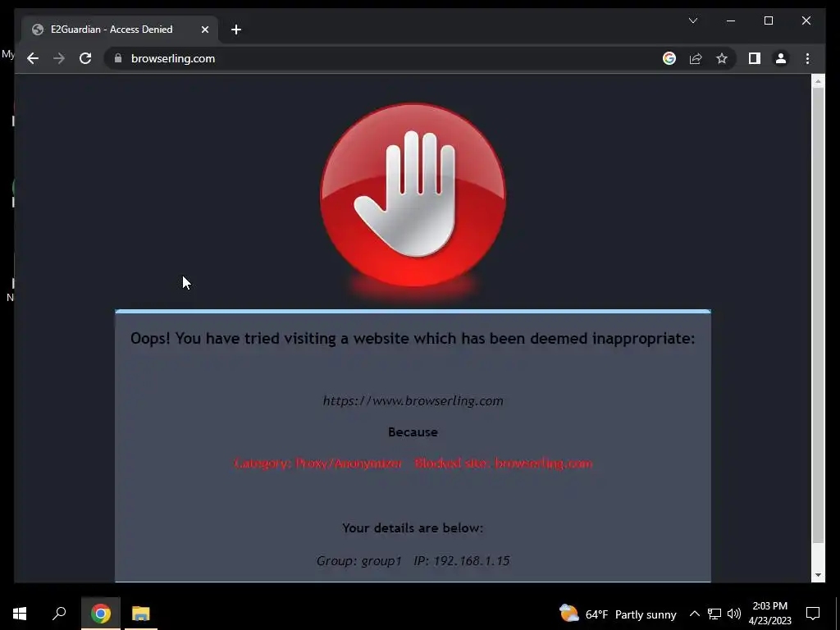Open the notification center icon
Screen dimensions: 840x630
813,614
